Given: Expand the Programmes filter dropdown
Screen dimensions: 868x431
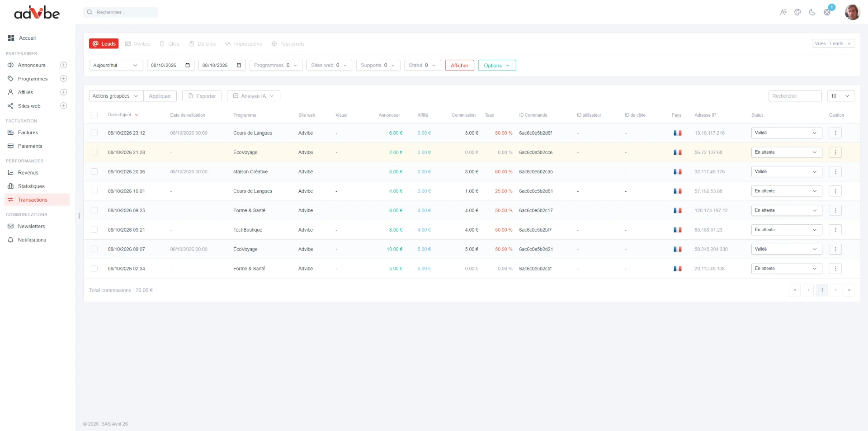Looking at the screenshot, I should [x=276, y=65].
